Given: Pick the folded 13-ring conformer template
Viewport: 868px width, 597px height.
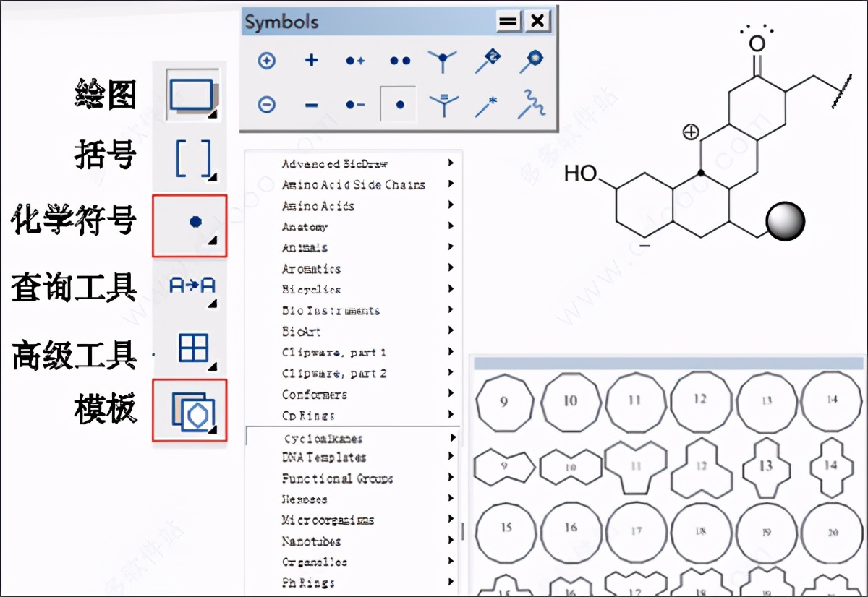Looking at the screenshot, I should (766, 467).
